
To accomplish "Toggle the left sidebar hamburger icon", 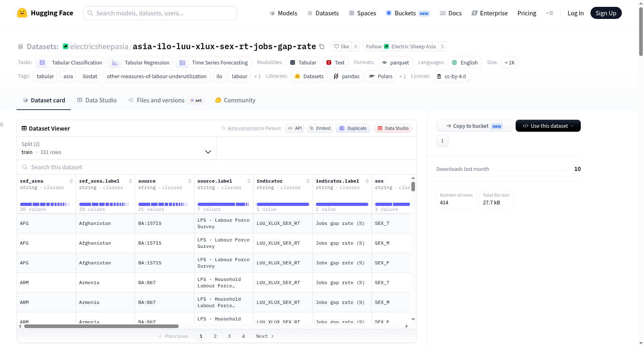I will point(2,125).
